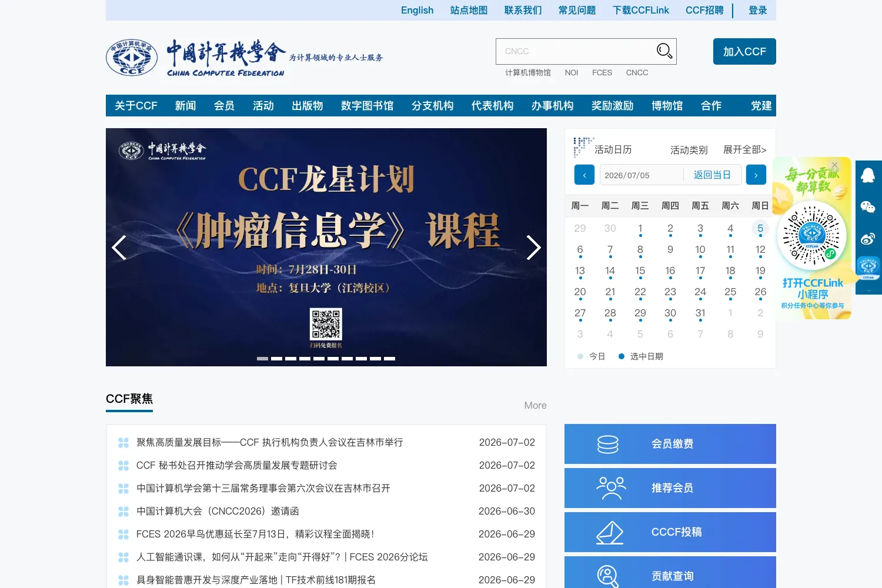This screenshot has height=588, width=882.
Task: Click the calendar date field 2026/07/05
Action: click(x=641, y=175)
